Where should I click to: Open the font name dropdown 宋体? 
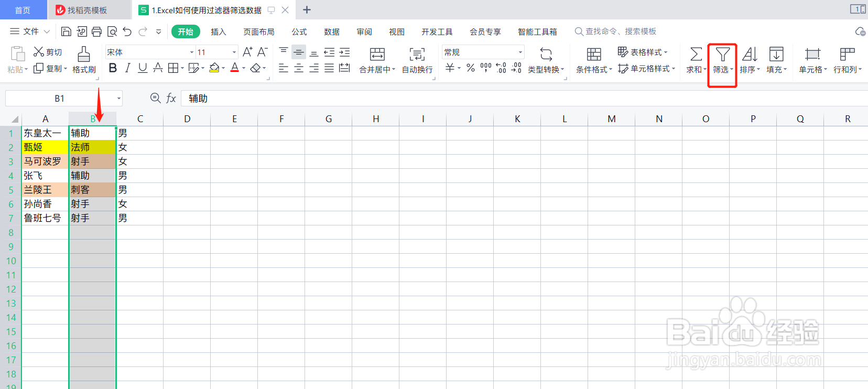tap(192, 52)
